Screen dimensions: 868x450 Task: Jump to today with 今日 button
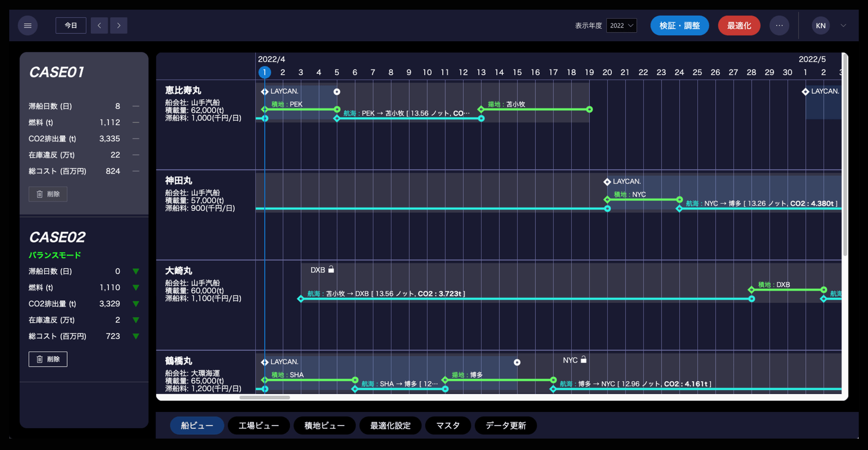(x=71, y=26)
